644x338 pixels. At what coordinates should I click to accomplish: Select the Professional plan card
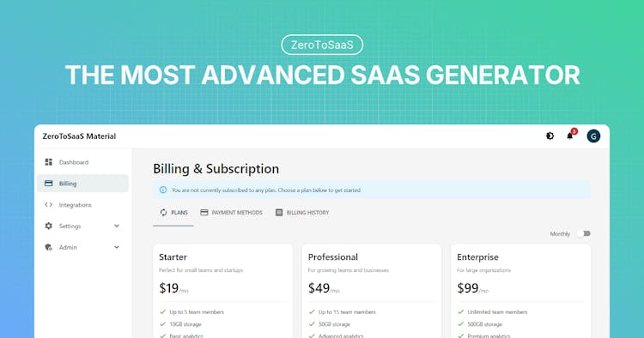[x=372, y=291]
